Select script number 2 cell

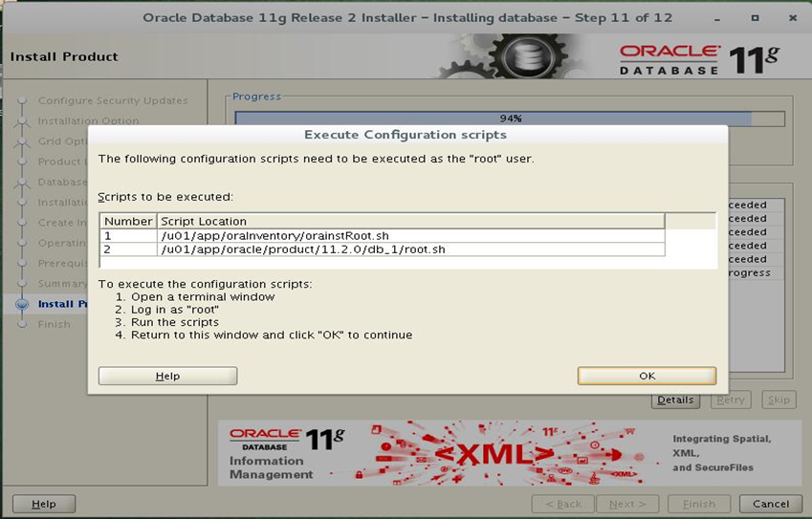pos(128,249)
